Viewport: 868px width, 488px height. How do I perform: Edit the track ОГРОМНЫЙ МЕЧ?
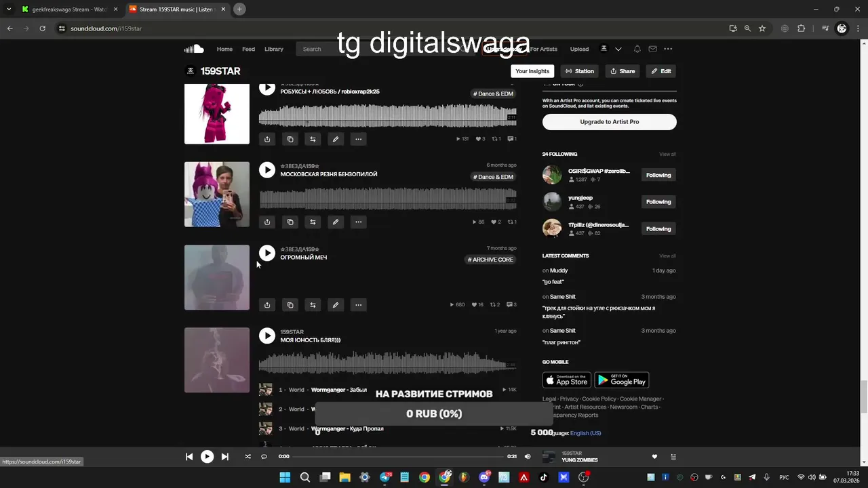[336, 305]
